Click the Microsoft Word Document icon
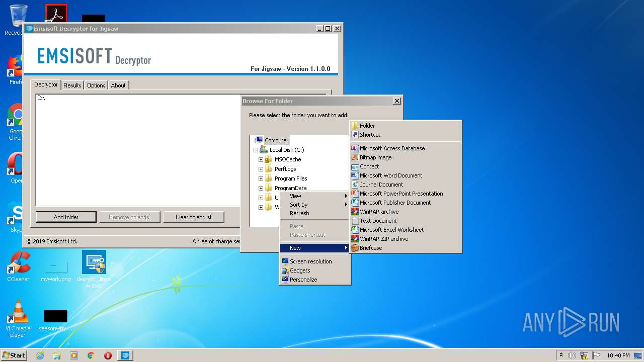Viewport: 644px width, 362px height. click(355, 175)
